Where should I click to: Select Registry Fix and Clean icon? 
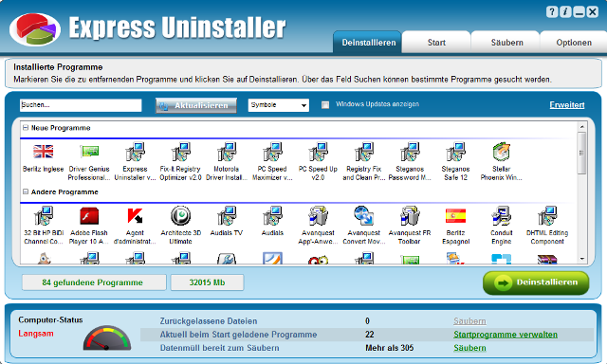(x=364, y=152)
